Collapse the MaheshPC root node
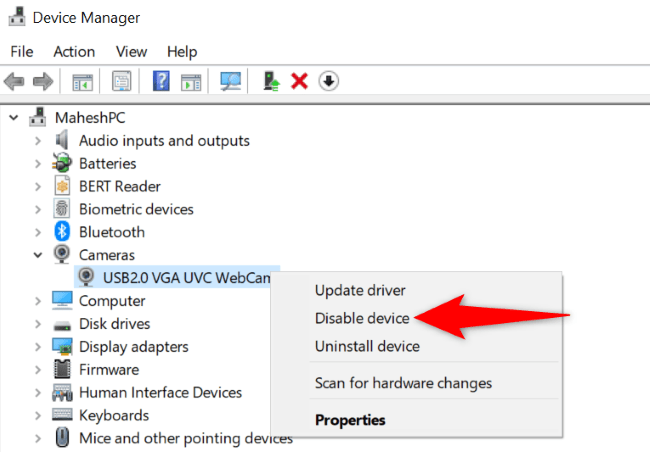Screen dimensions: 650x452 (14, 118)
